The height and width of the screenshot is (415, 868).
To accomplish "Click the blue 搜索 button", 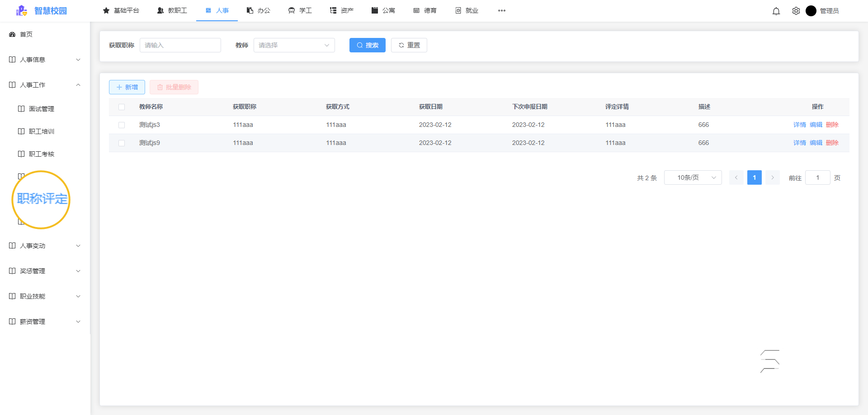I will [367, 45].
